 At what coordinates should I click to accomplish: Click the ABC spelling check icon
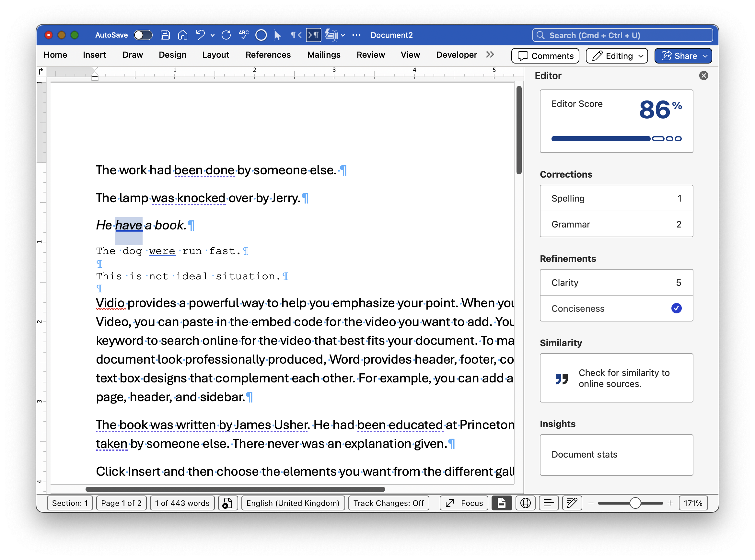tap(243, 35)
